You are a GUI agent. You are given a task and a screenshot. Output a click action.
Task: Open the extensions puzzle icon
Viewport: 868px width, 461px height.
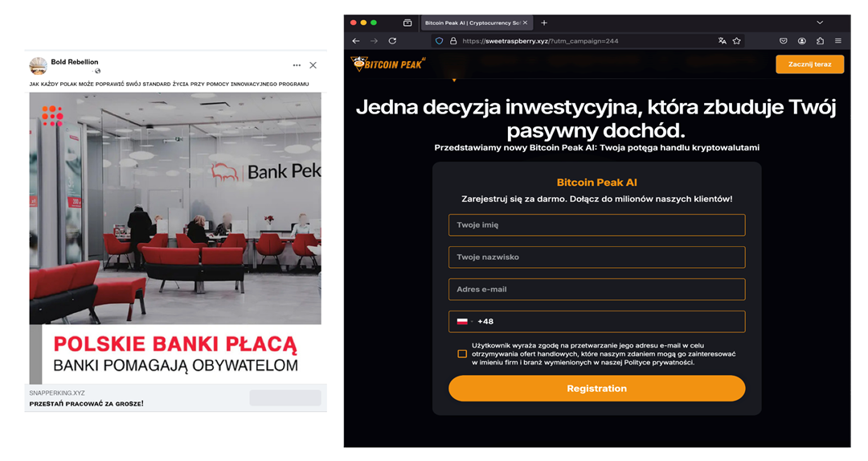click(x=820, y=41)
